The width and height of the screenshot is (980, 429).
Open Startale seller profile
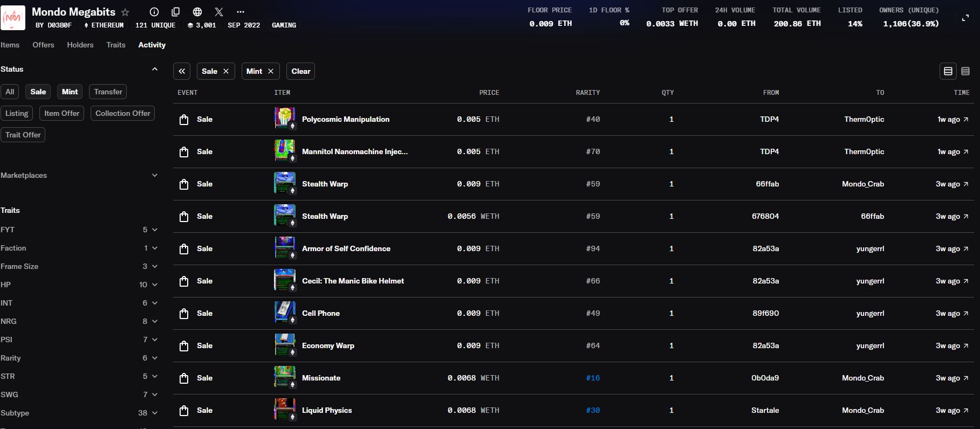pos(765,410)
